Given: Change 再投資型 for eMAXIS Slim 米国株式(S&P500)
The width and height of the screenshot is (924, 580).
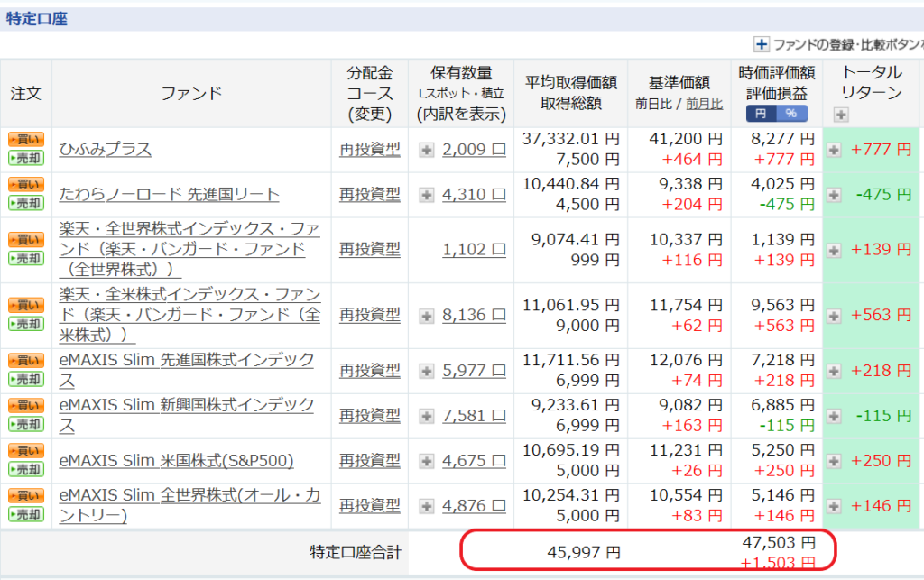Looking at the screenshot, I should (369, 460).
